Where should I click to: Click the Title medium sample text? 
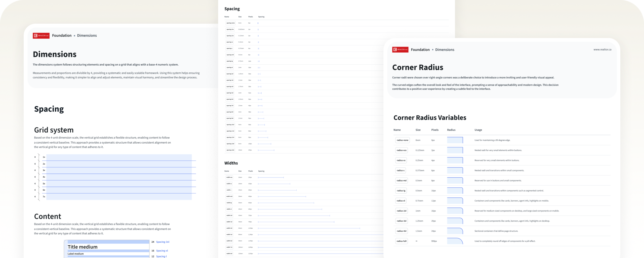[x=83, y=247]
